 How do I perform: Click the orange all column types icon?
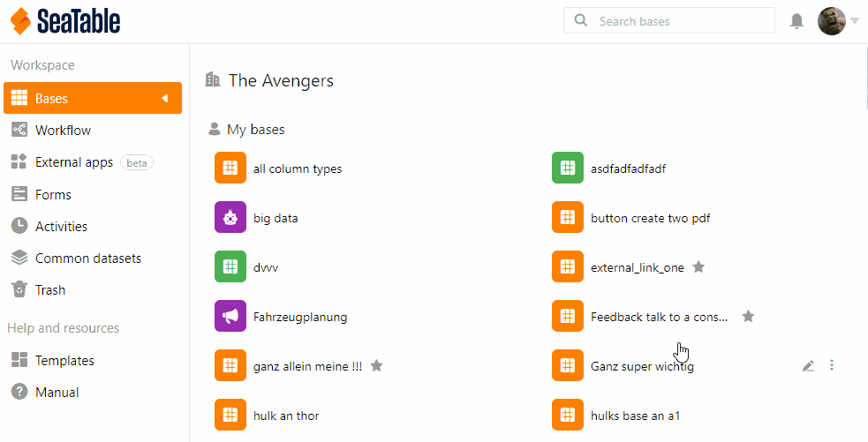[230, 169]
